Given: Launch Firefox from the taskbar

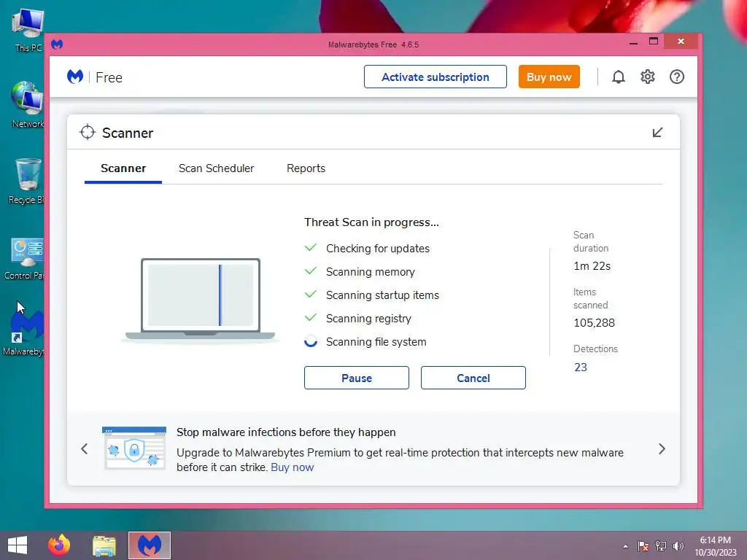Looking at the screenshot, I should coord(59,545).
